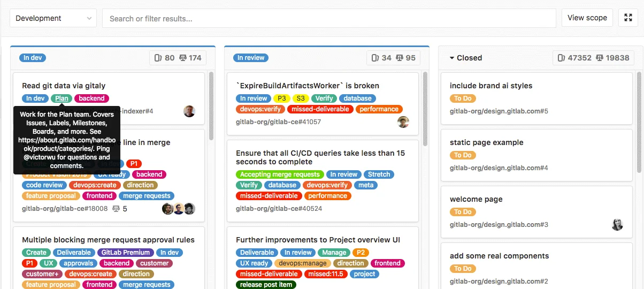The height and width of the screenshot is (289, 644).
Task: Open 'Read git data via gitaly' issue
Action: (64, 86)
